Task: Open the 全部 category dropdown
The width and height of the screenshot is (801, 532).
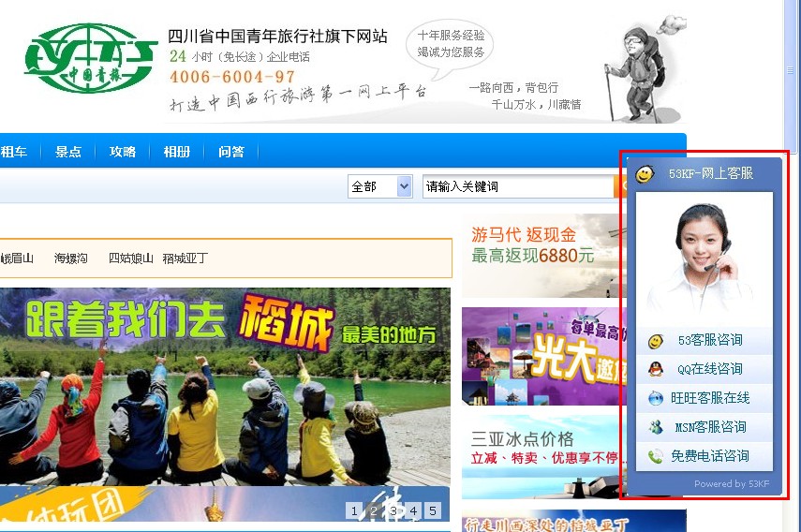Action: click(x=379, y=186)
